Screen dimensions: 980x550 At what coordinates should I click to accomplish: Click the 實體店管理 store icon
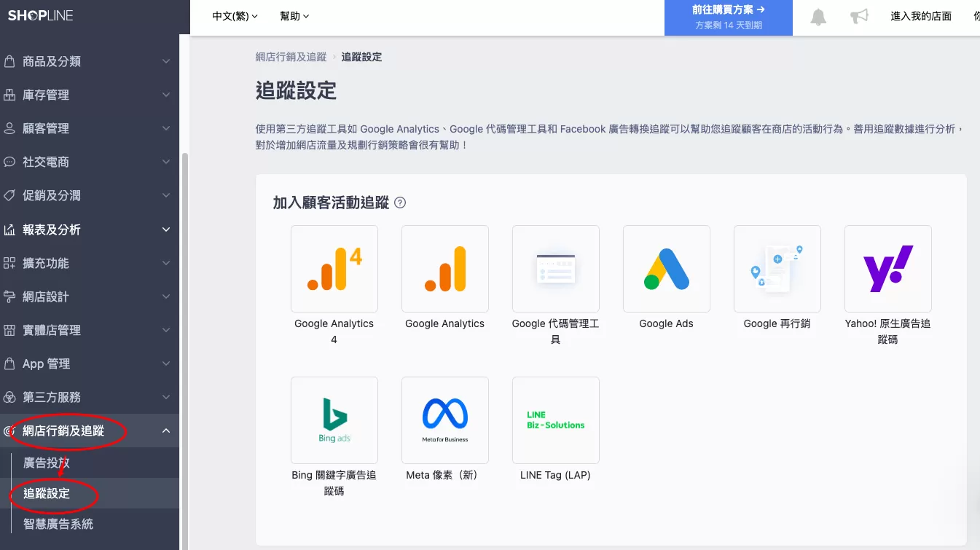9,330
